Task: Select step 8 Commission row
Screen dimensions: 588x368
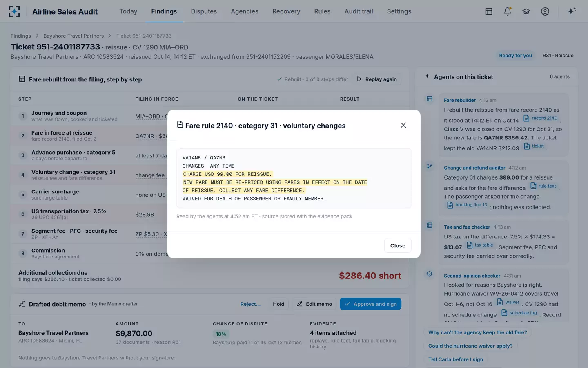Action: [210, 254]
